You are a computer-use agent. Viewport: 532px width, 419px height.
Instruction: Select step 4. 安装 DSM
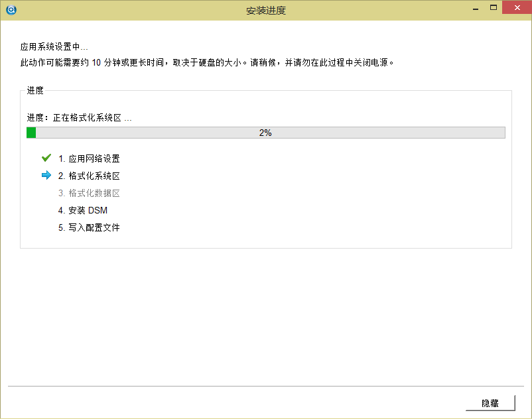tap(83, 211)
